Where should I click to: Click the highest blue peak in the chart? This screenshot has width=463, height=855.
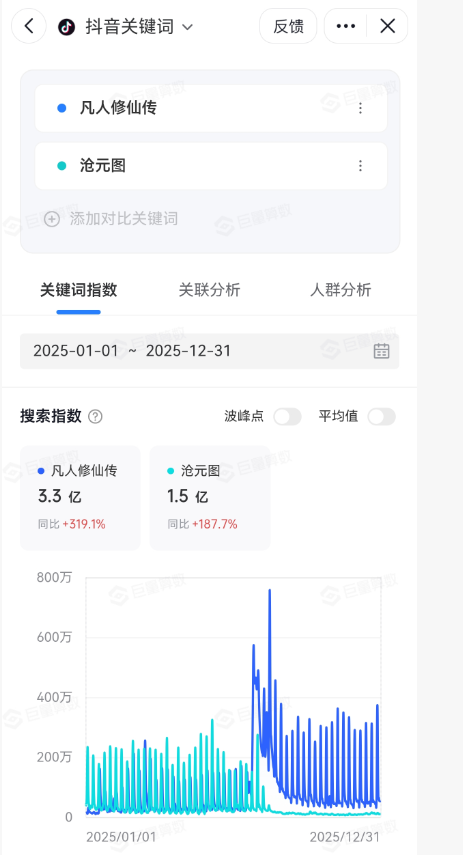point(269,591)
